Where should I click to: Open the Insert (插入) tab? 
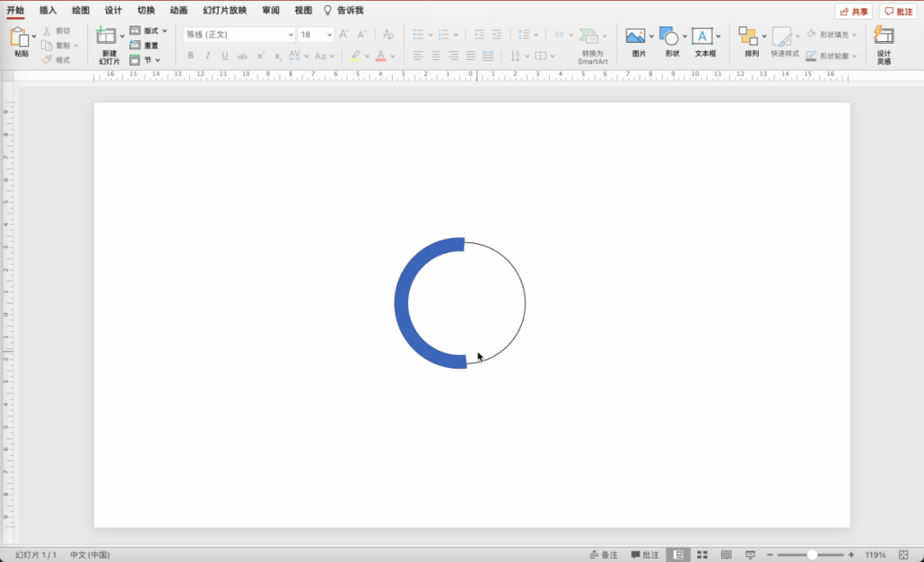[x=48, y=10]
